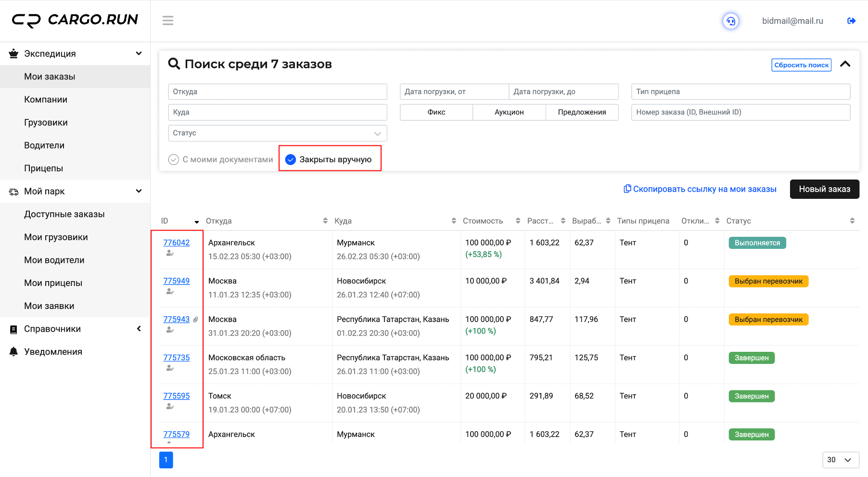Click the sort arrows on Стоимость column
Screen dimensions: 868x477
coord(518,221)
